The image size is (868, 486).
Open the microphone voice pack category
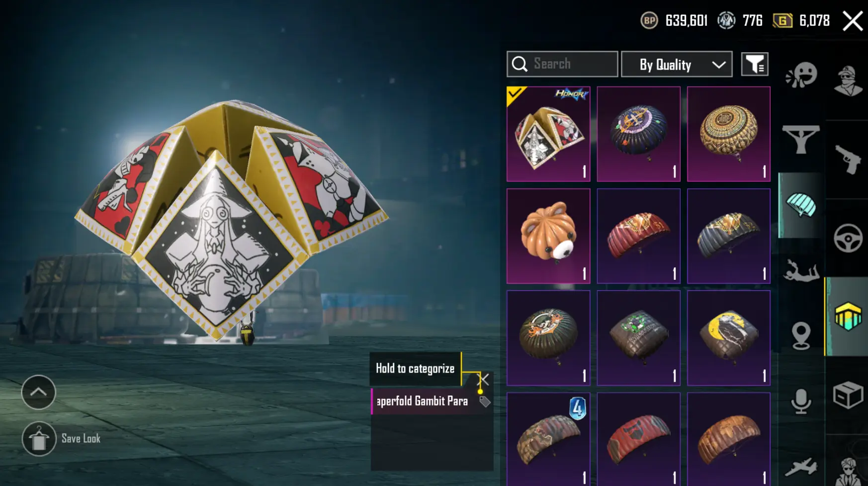click(801, 401)
